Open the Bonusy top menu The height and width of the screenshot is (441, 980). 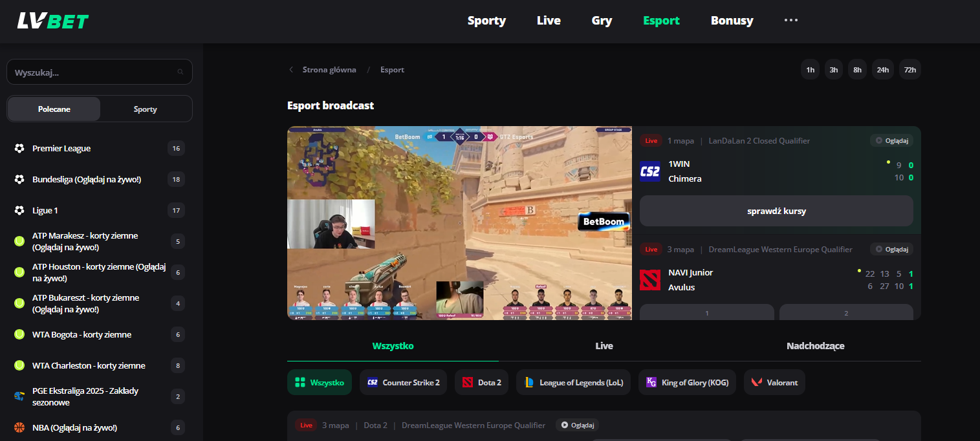click(x=732, y=21)
